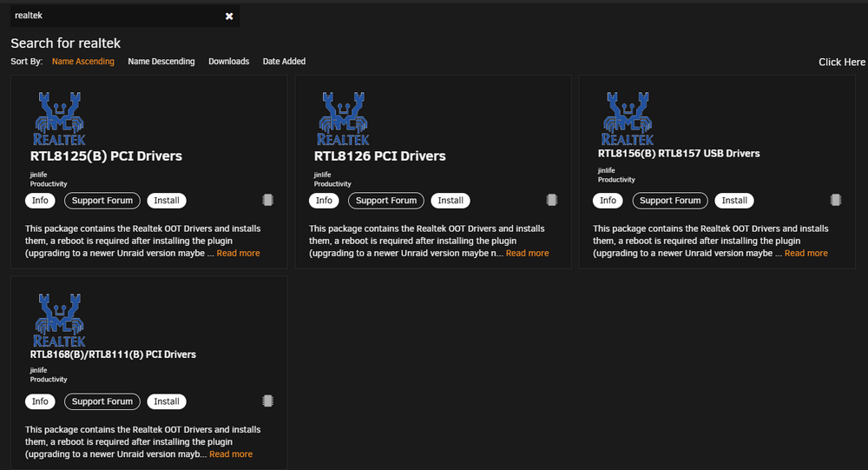
Task: Click the RTL8126 PCI Drivers title
Action: coord(380,156)
